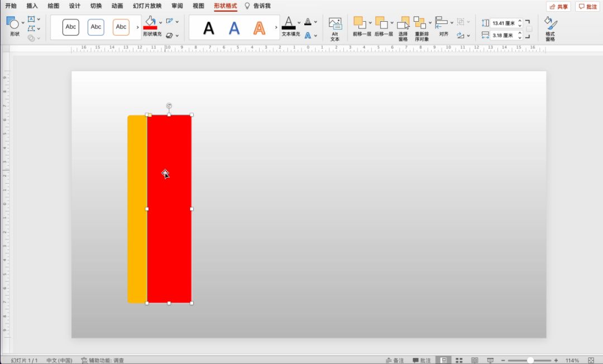Switch to the 切换 tab
603x364 pixels.
coord(96,6)
